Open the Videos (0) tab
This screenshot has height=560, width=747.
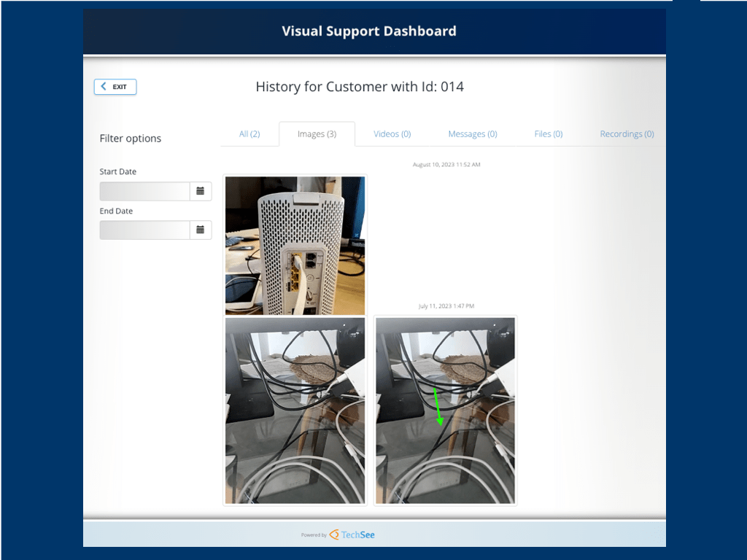(392, 134)
